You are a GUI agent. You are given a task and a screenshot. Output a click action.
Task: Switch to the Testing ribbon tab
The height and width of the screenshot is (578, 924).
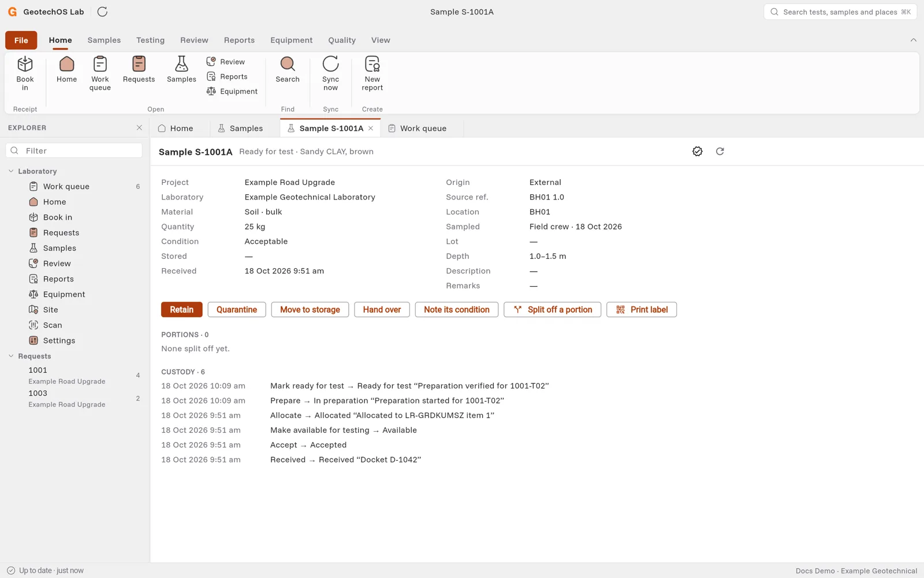click(x=150, y=40)
